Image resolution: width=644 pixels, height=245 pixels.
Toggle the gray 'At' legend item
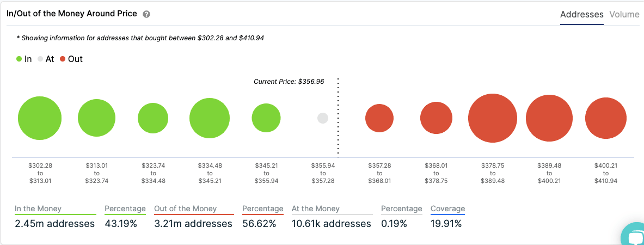click(46, 59)
